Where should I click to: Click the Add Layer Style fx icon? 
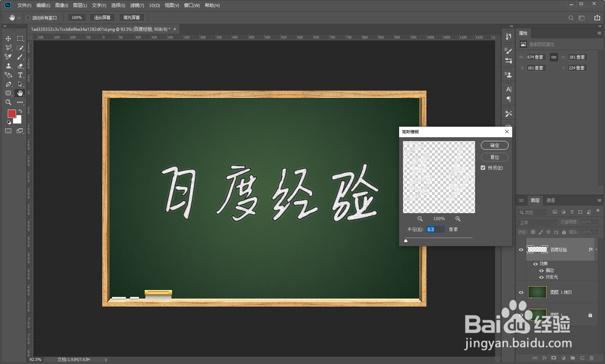(544, 358)
